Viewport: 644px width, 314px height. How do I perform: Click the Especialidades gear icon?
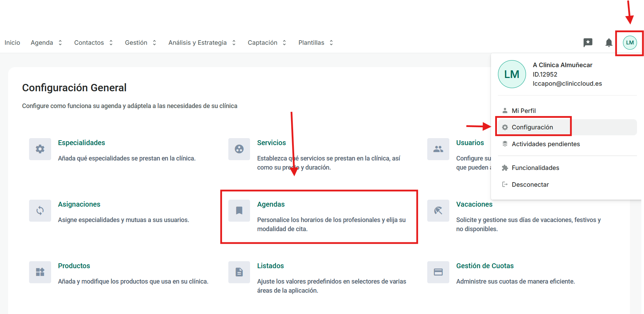point(40,149)
